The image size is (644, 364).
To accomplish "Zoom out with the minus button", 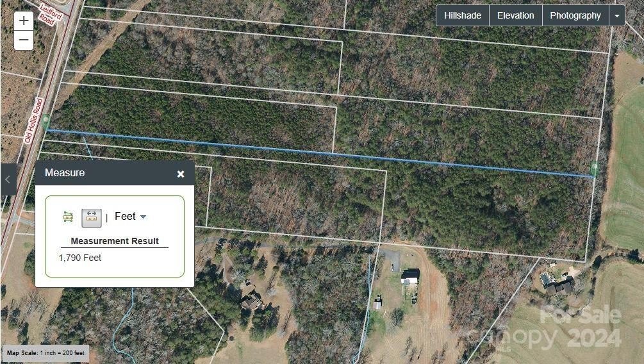I will coord(24,40).
